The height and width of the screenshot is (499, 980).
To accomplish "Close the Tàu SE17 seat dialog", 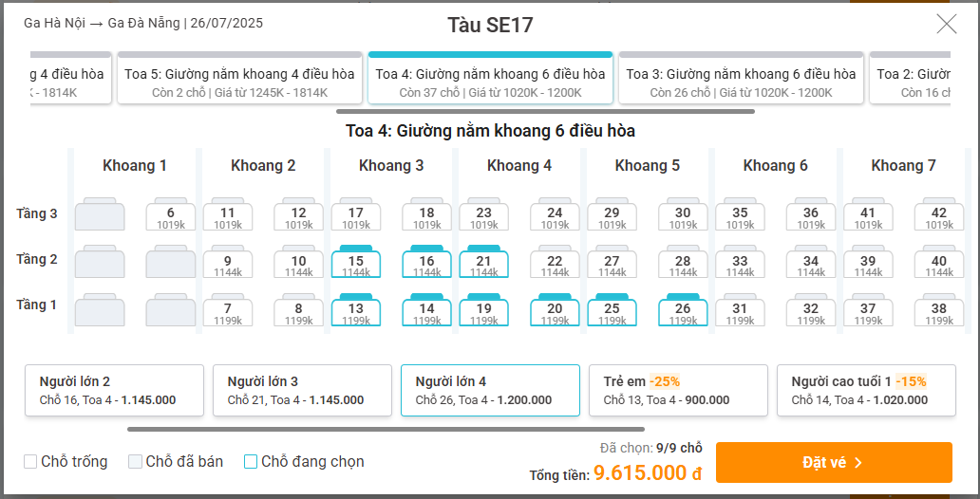I will point(946,24).
